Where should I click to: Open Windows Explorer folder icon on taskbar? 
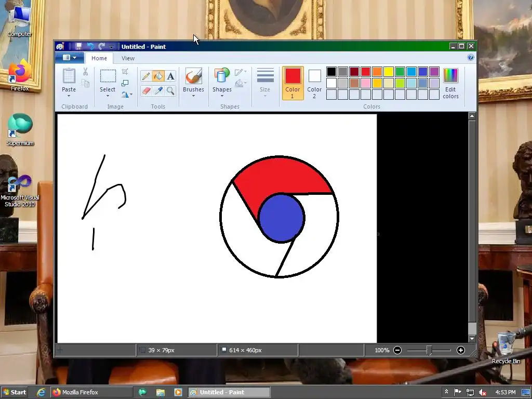click(x=160, y=392)
